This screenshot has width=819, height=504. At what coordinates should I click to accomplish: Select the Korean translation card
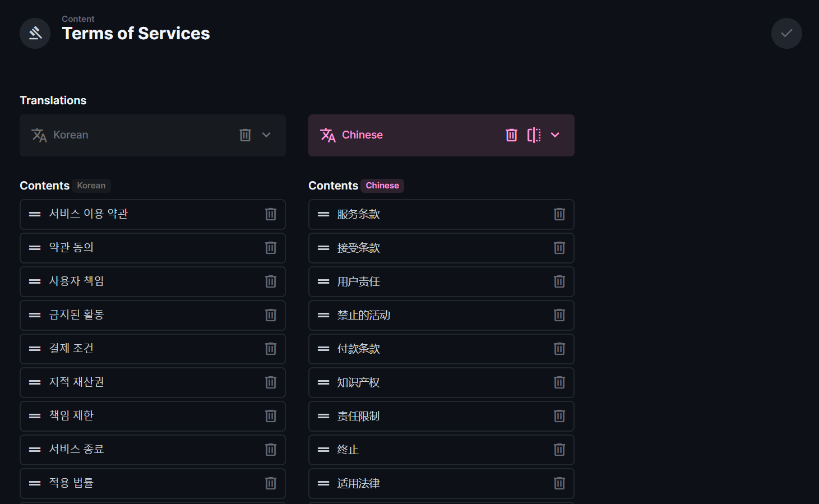coord(135,135)
